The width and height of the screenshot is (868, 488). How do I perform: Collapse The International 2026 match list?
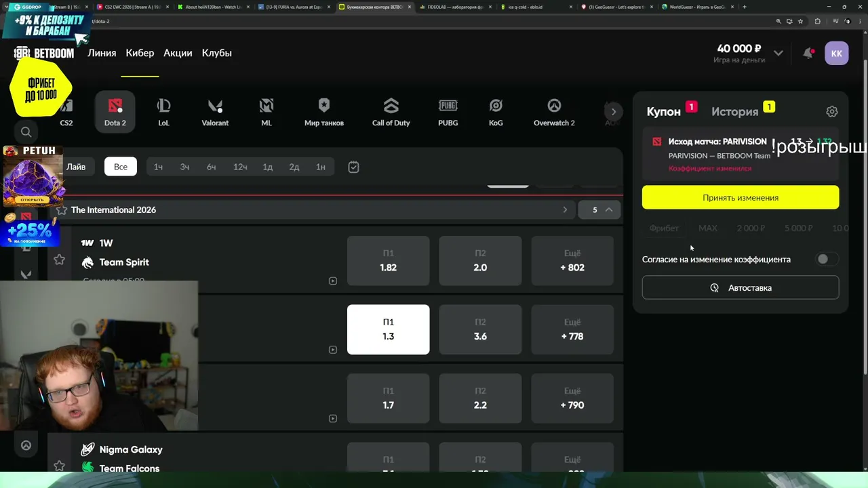599,210
